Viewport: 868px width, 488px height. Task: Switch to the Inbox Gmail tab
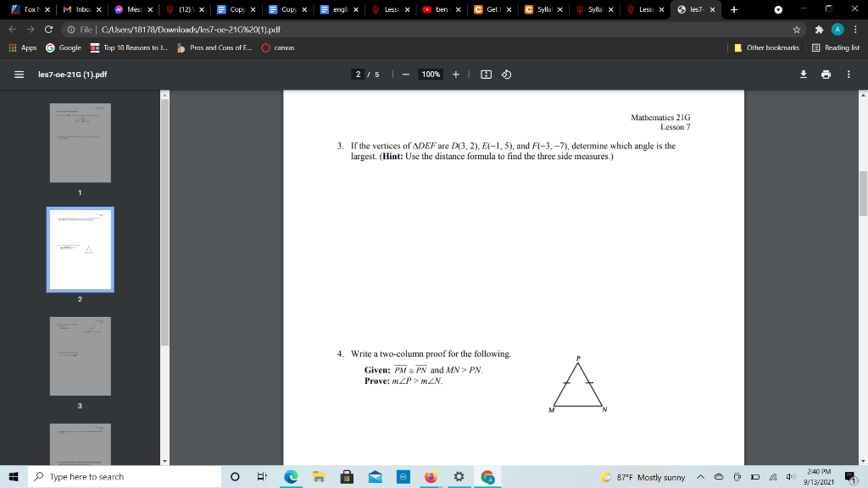tap(81, 9)
